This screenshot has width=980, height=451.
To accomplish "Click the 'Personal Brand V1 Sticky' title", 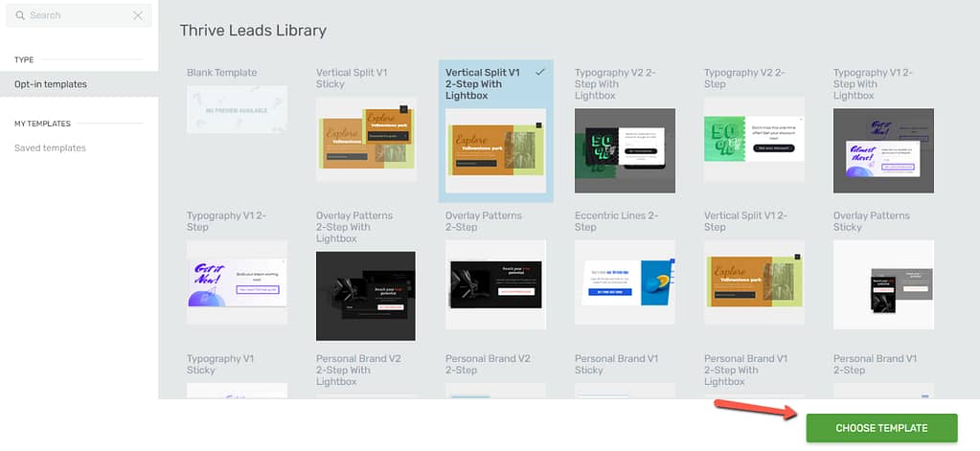I will [617, 364].
